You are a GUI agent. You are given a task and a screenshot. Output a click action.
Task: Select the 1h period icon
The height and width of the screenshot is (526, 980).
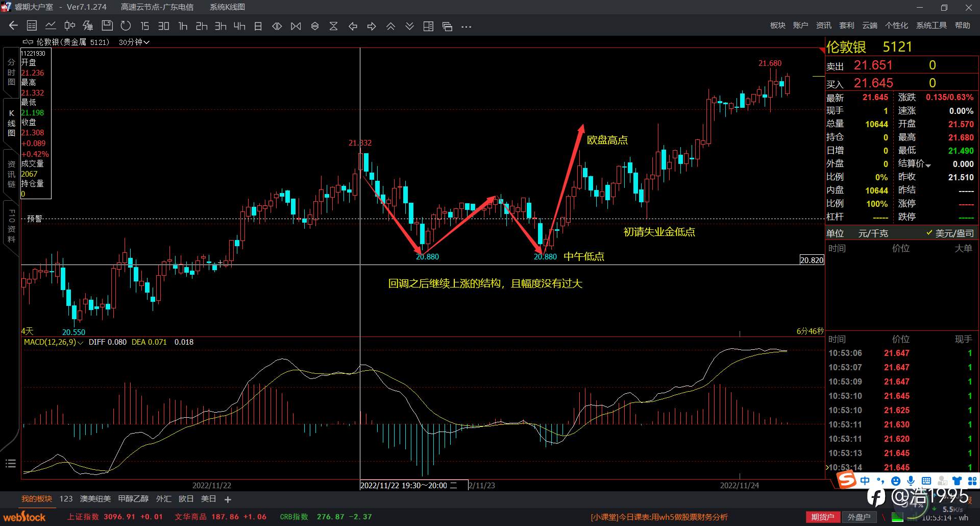click(x=183, y=26)
